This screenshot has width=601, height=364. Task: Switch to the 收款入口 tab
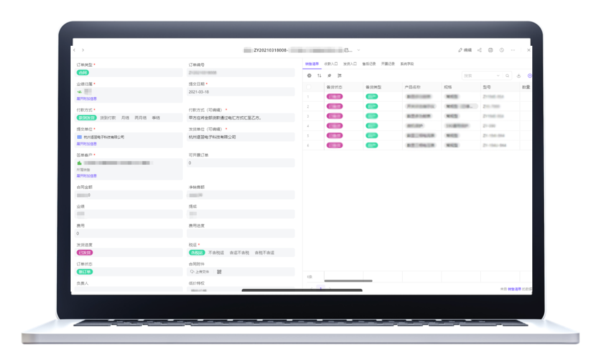coord(331,63)
